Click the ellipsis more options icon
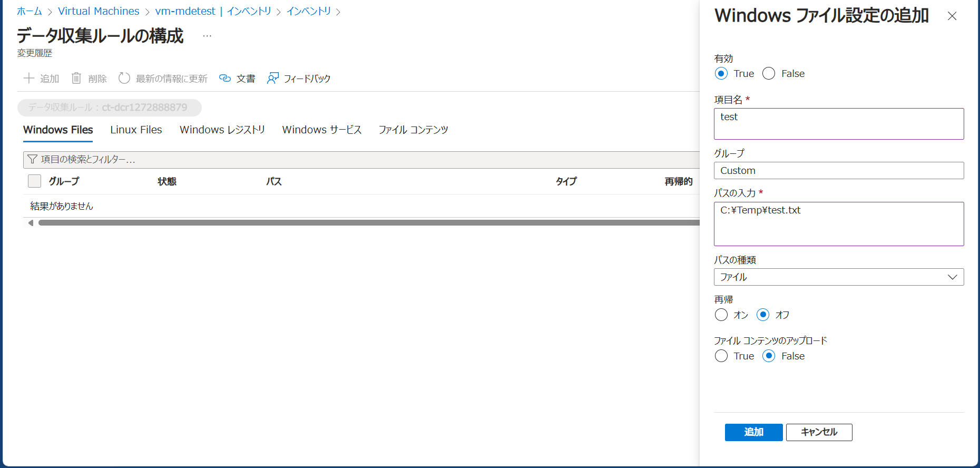Viewport: 980px width, 468px height. [207, 36]
